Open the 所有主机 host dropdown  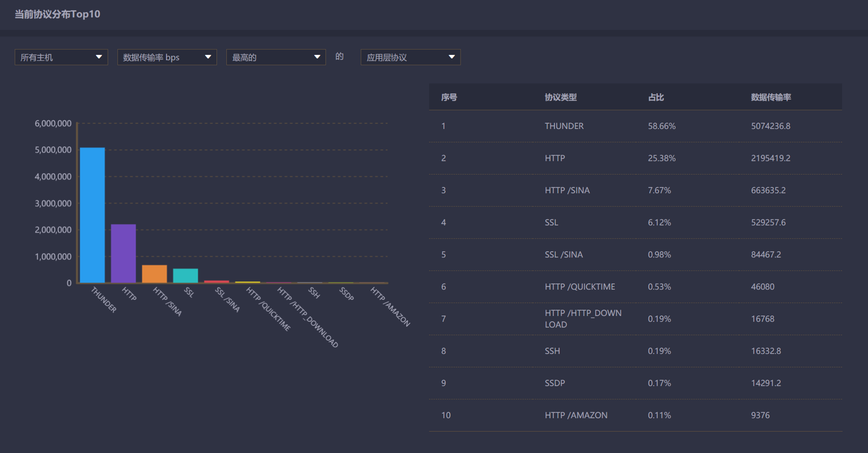pyautogui.click(x=61, y=57)
